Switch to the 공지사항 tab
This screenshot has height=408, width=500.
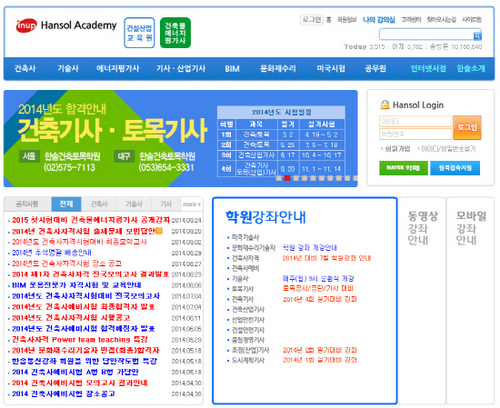(27, 204)
